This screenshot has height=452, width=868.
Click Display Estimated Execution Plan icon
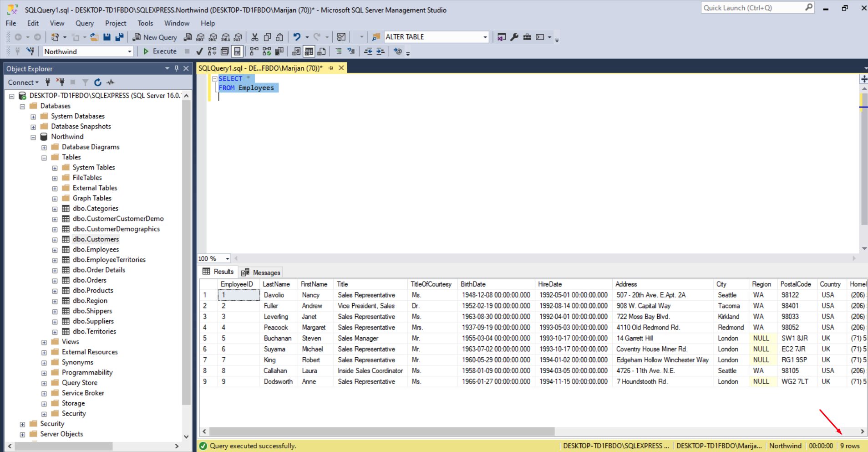tap(212, 51)
